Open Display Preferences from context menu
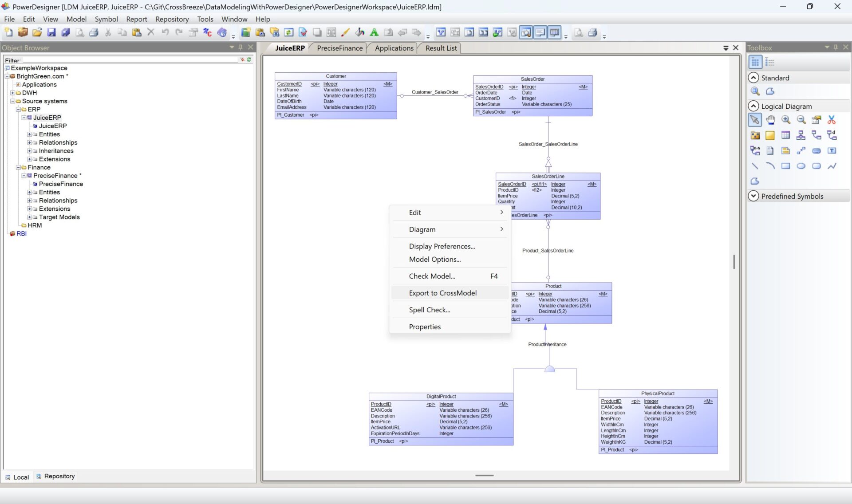The image size is (852, 504). point(442,246)
